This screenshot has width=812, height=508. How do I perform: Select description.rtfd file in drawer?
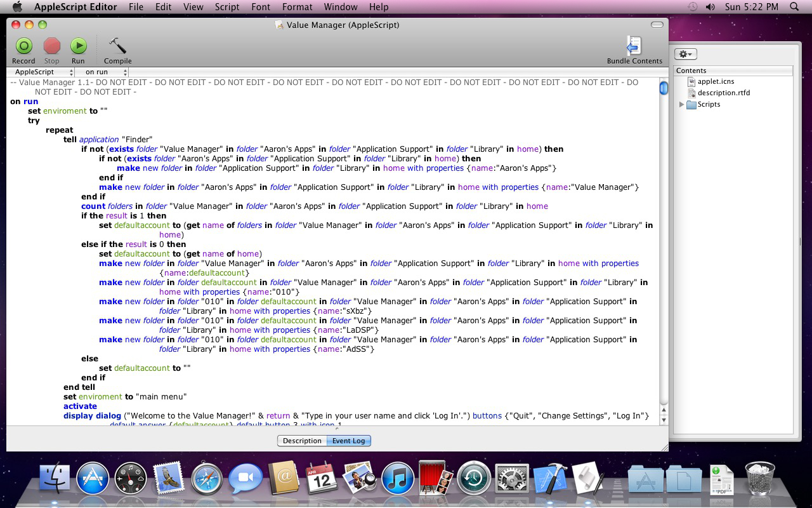[x=723, y=93]
